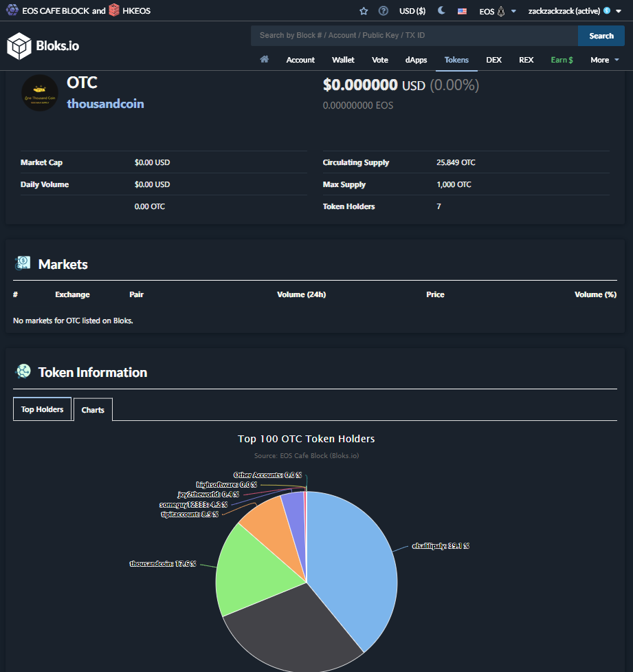Image resolution: width=633 pixels, height=672 pixels.
Task: Click the Volume (%) column header
Action: coord(595,294)
